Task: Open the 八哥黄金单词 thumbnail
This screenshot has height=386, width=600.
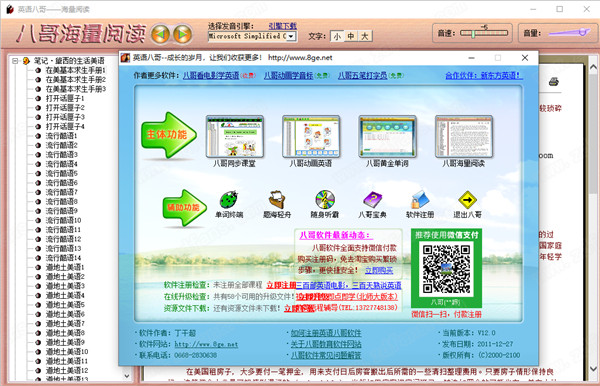Action: click(387, 136)
